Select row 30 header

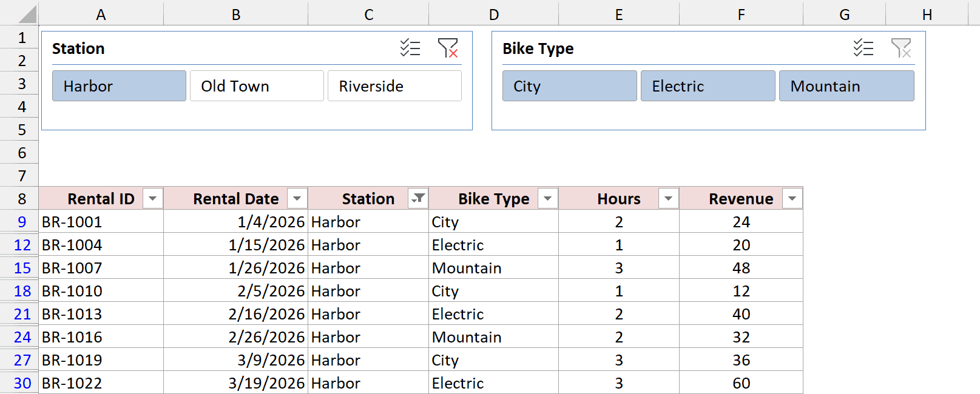point(19,382)
